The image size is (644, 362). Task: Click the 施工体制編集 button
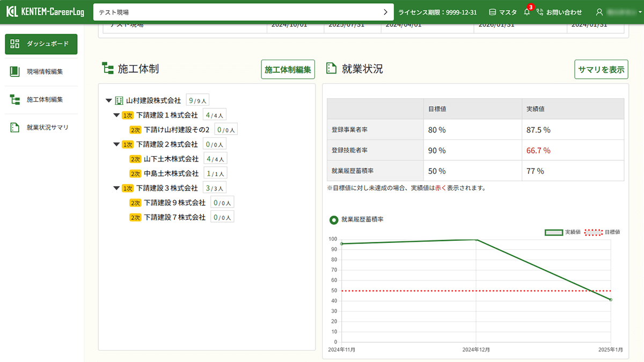pos(288,69)
